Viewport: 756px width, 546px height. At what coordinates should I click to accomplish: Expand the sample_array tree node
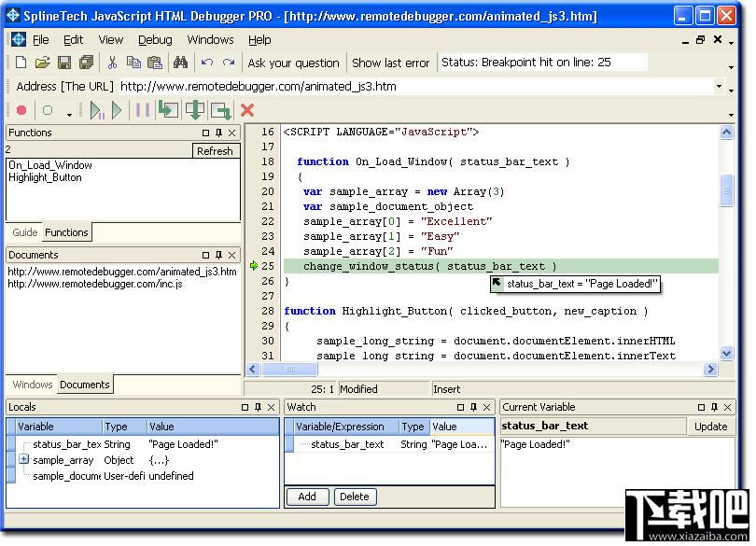coord(23,458)
